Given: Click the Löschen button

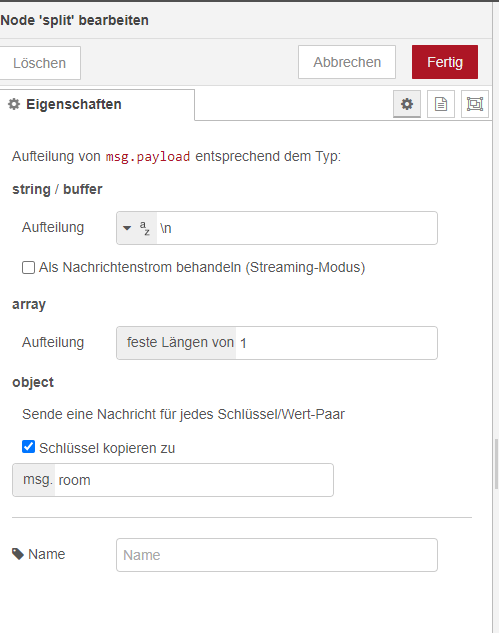Looking at the screenshot, I should click(40, 63).
